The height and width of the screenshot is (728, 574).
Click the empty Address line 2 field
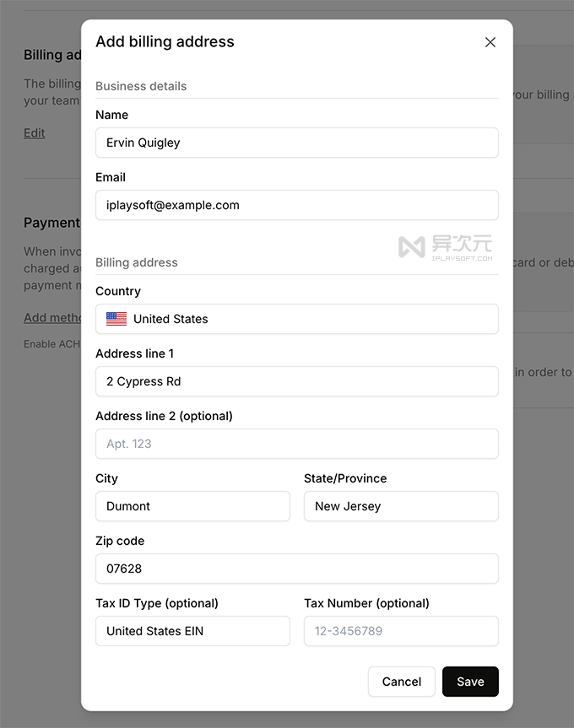(x=296, y=444)
